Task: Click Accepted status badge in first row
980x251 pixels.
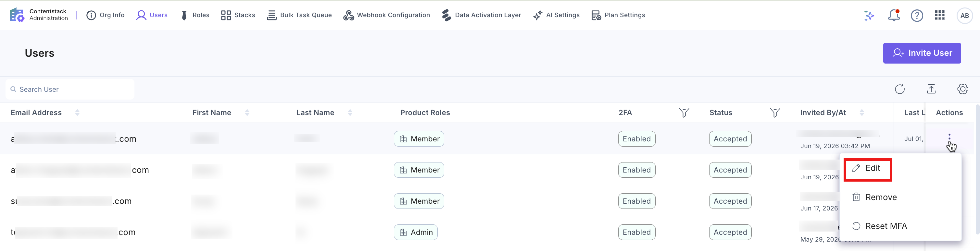Action: coord(730,139)
